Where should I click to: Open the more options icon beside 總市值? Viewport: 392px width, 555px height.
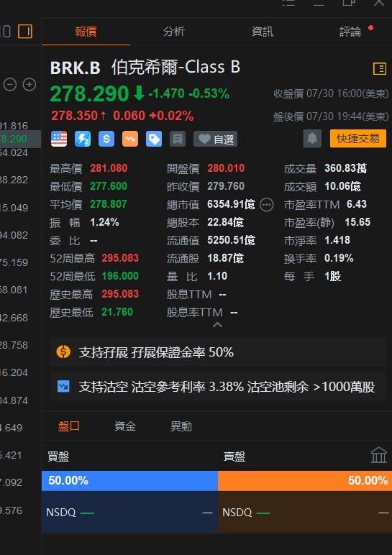click(266, 205)
